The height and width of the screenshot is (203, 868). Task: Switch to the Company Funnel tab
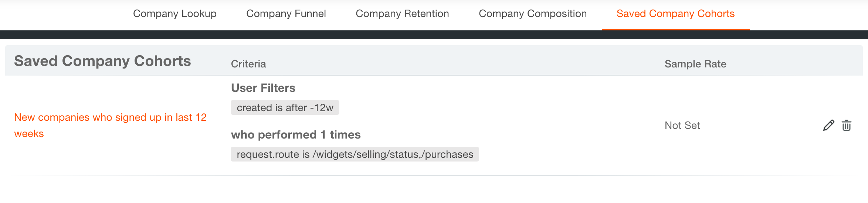pos(286,14)
